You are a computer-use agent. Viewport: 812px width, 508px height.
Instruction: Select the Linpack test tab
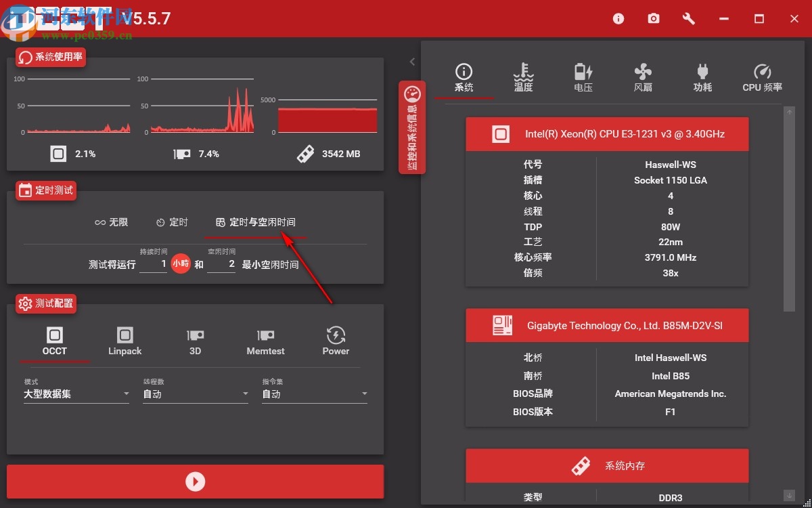125,341
